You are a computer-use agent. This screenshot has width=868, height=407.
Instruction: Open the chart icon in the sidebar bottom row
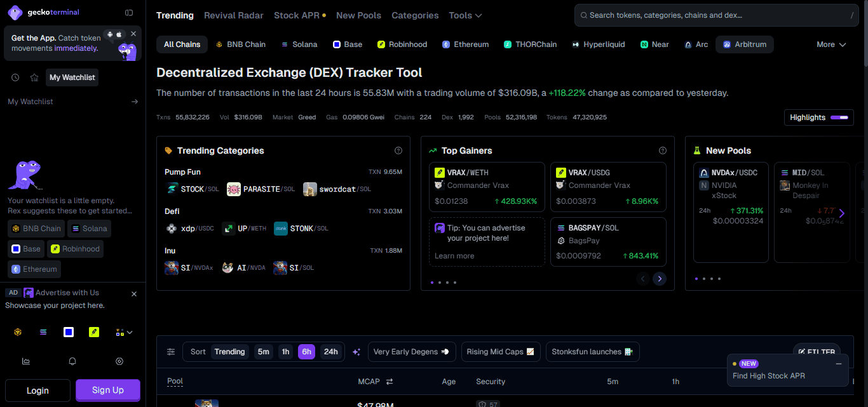[26, 361]
